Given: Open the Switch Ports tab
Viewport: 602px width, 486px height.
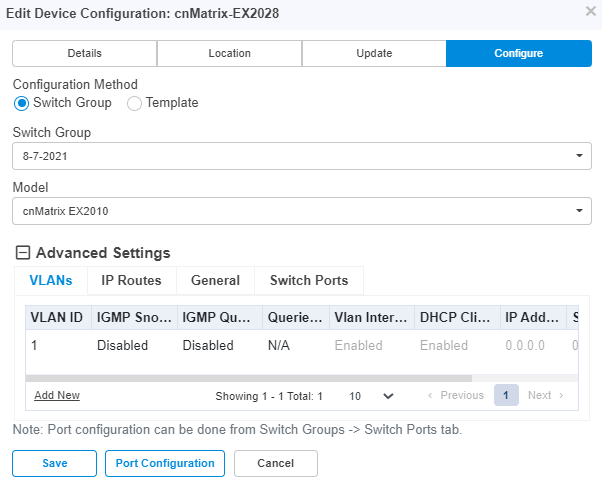Looking at the screenshot, I should click(x=309, y=280).
